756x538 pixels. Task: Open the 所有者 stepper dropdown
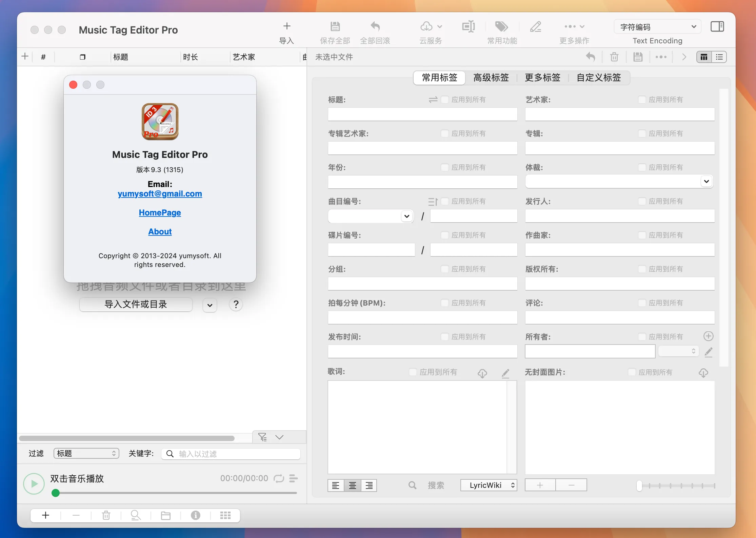(678, 351)
